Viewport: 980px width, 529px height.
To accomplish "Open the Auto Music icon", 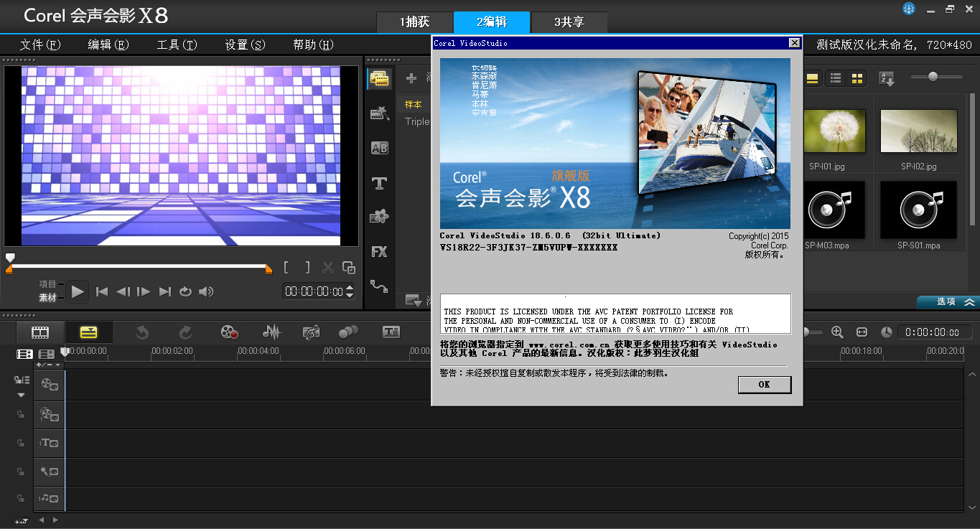I will 311,332.
